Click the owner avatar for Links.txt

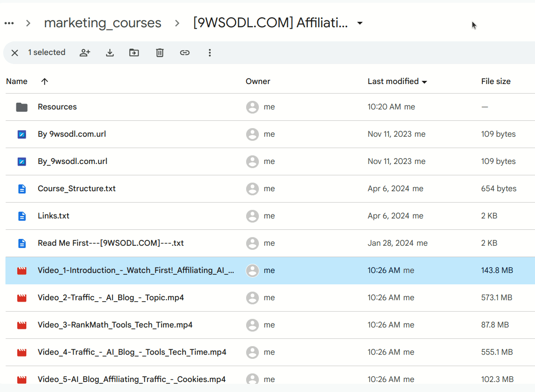pyautogui.click(x=253, y=216)
